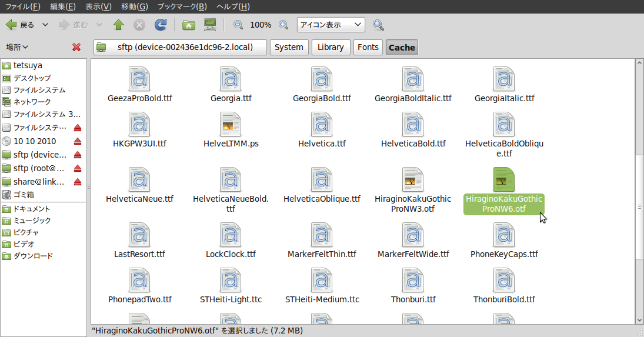This screenshot has width=644, height=337.
Task: Select the STHeiti-Medium.ttc file
Action: [x=322, y=286]
